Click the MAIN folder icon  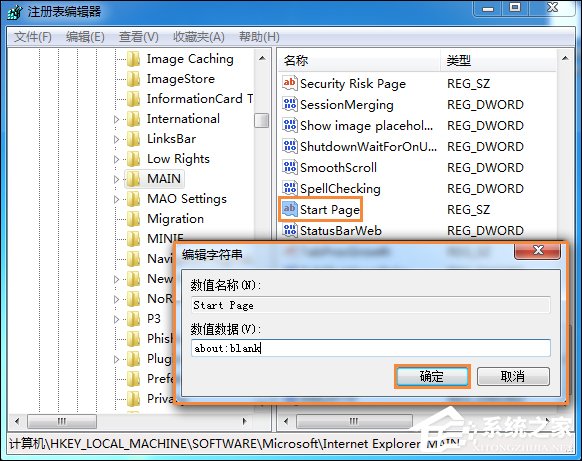tap(133, 179)
